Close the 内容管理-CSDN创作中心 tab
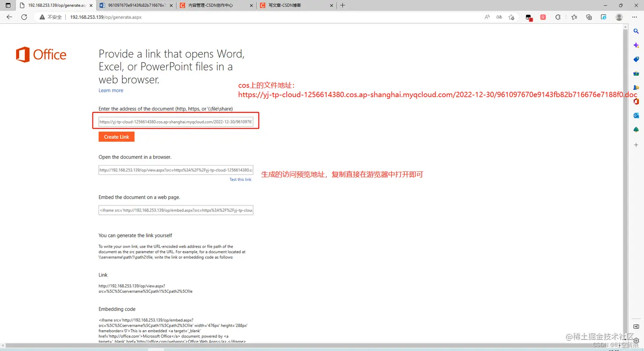 pyautogui.click(x=251, y=6)
